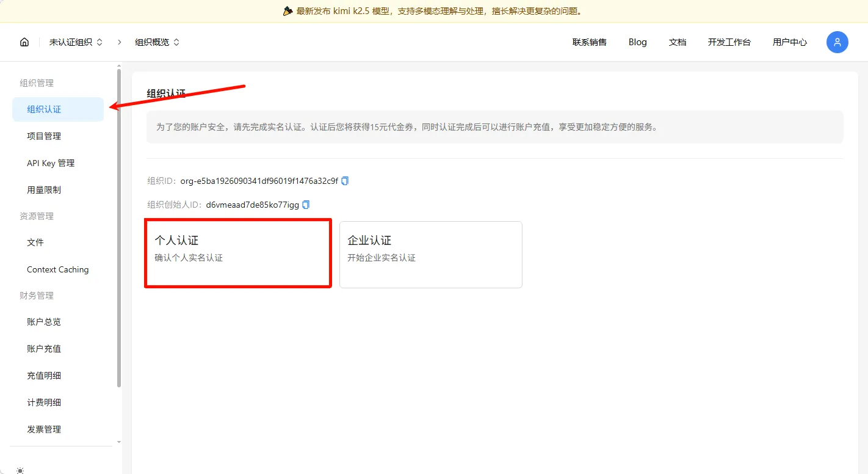Open the user avatar icon
This screenshot has height=474, width=868.
pos(837,42)
